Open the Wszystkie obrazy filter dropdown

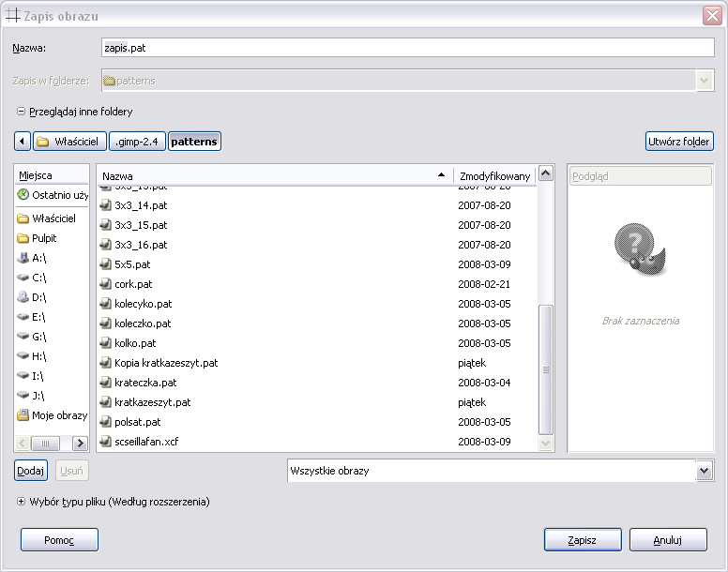pyautogui.click(x=705, y=471)
